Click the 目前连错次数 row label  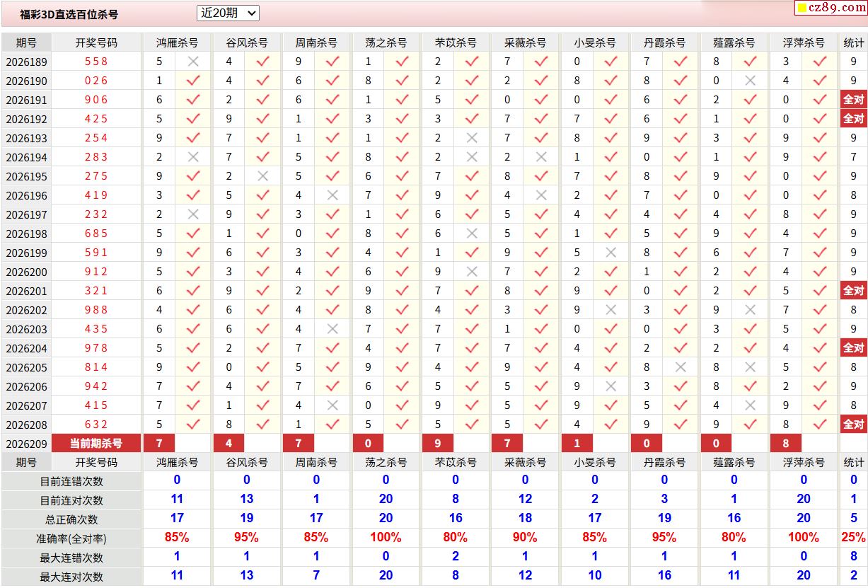pyautogui.click(x=71, y=481)
